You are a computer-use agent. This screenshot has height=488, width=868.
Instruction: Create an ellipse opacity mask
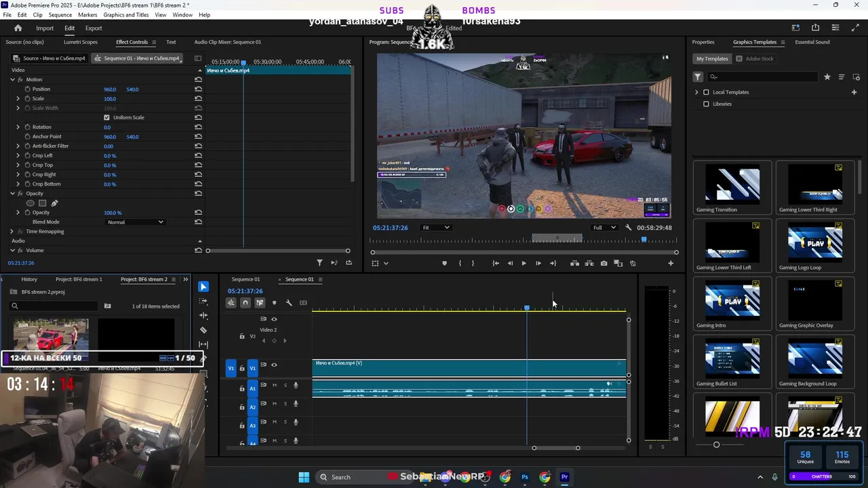30,203
